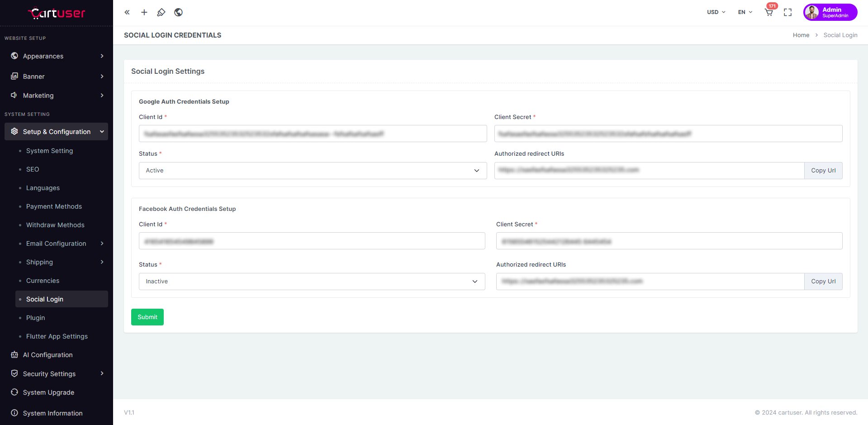The height and width of the screenshot is (425, 868).
Task: Open the Admin profile avatar menu
Action: pyautogui.click(x=830, y=12)
